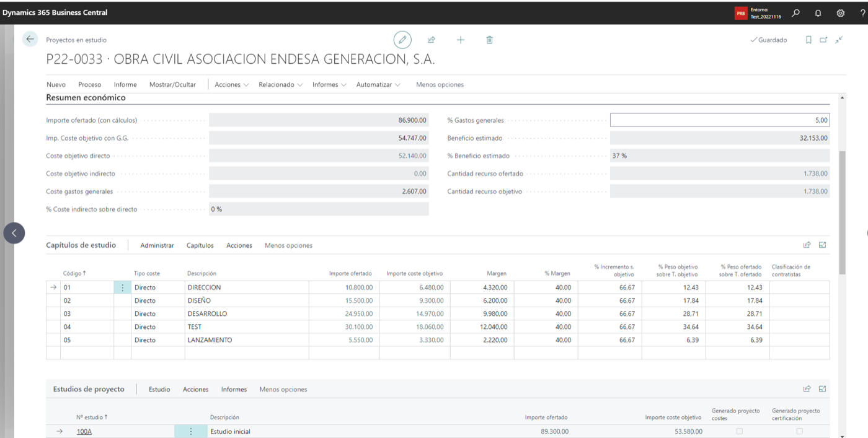Viewport: 868px width, 438px height.
Task: Open the Informe menu
Action: (x=125, y=85)
